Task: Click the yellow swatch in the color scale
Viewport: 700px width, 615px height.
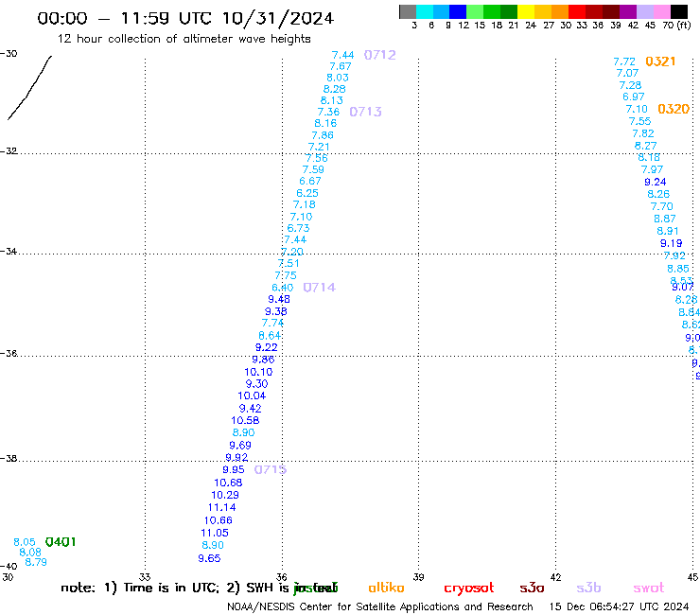Action: click(x=526, y=11)
